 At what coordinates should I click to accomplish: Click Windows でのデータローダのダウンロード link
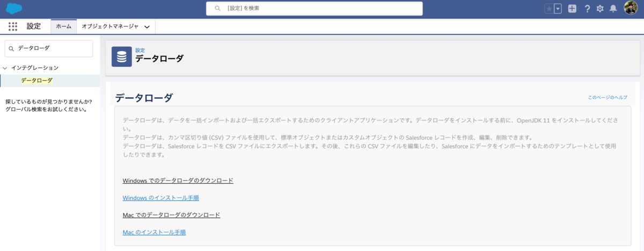click(178, 181)
